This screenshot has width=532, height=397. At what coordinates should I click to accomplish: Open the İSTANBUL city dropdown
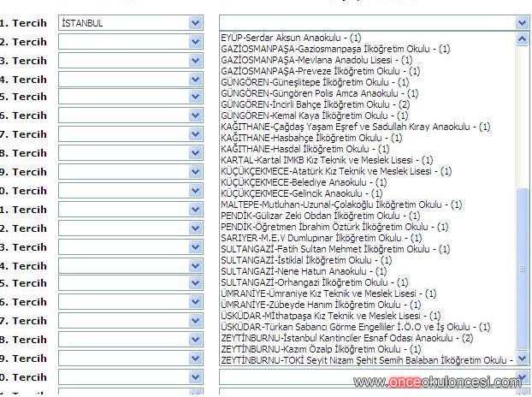pos(195,23)
